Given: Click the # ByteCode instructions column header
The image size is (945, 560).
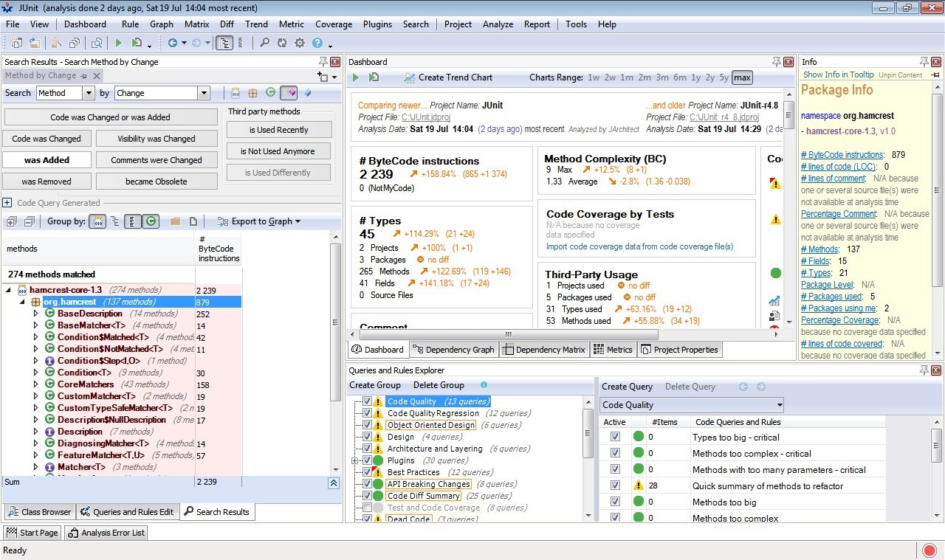Looking at the screenshot, I should pos(219,249).
